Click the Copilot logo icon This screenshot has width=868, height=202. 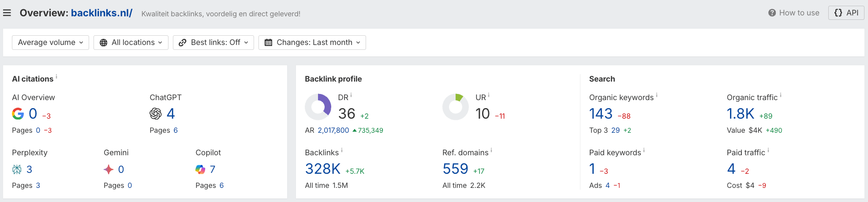point(200,169)
